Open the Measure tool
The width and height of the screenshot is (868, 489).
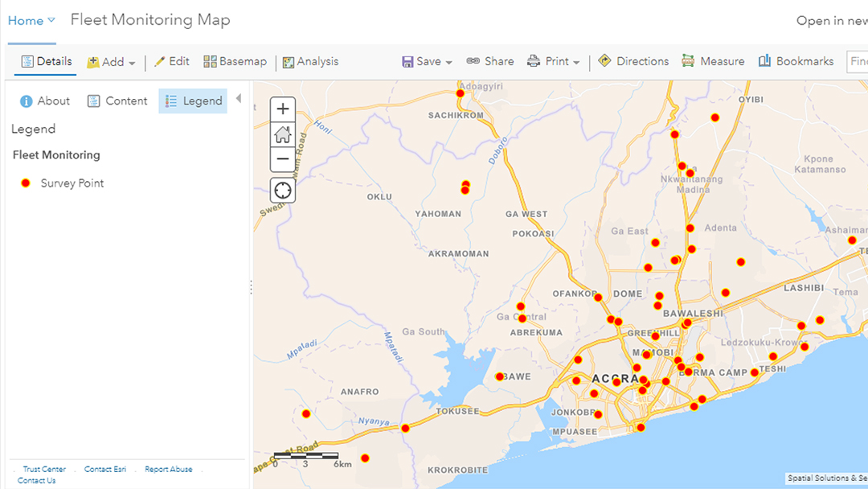[713, 61]
